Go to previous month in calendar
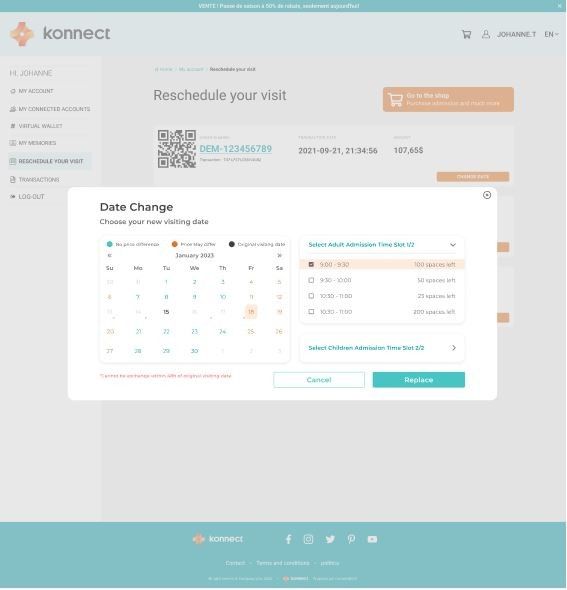567x590 pixels. [x=109, y=255]
